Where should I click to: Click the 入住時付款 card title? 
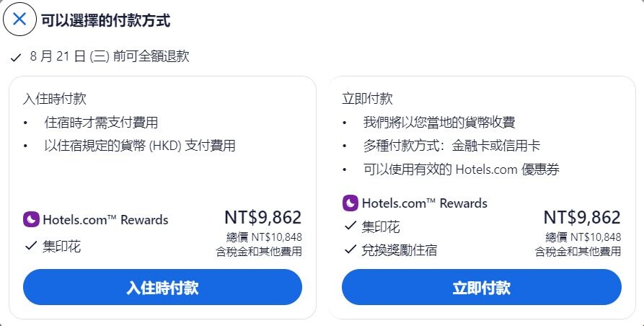55,99
